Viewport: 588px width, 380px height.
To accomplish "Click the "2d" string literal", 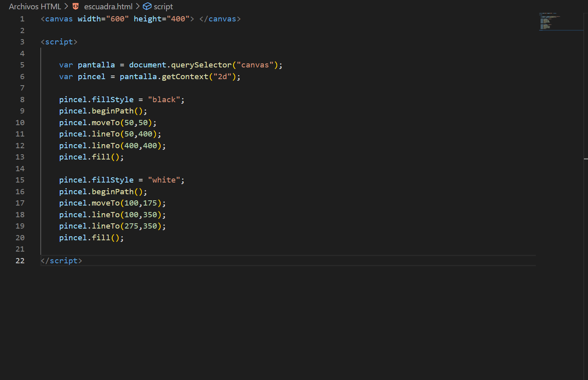I will tap(222, 77).
